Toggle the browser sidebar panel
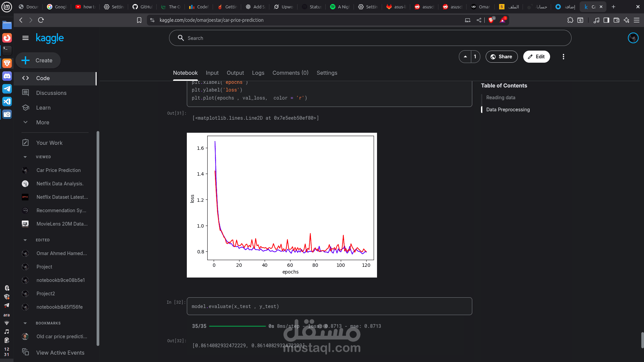This screenshot has height=362, width=644. [606, 20]
